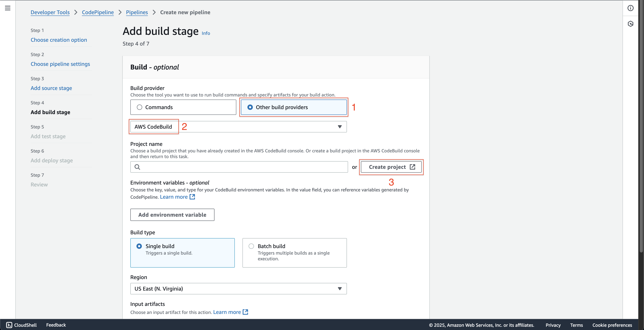Open the info help panel icon

pos(631,8)
